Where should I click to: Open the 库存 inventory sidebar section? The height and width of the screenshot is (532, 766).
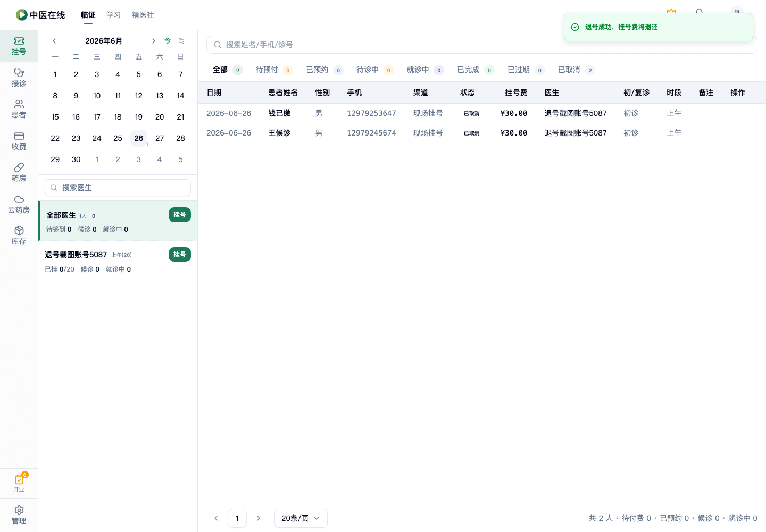(19, 235)
